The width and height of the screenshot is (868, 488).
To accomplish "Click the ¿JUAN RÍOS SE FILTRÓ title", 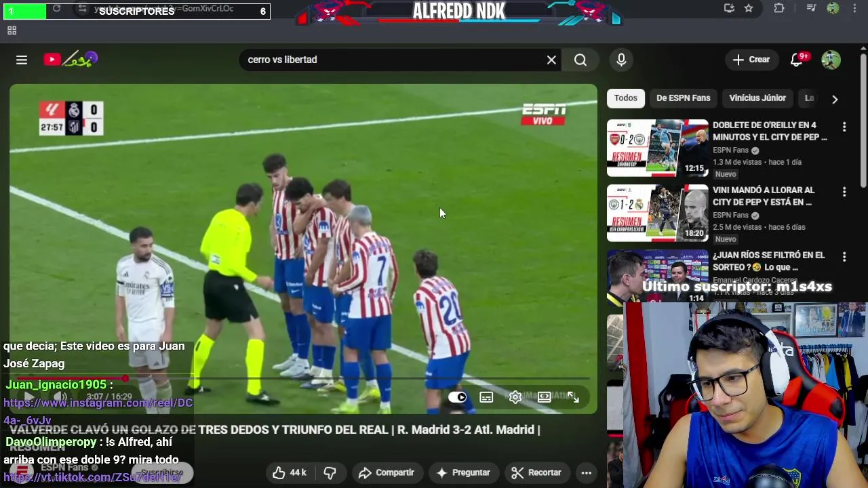I will point(768,261).
